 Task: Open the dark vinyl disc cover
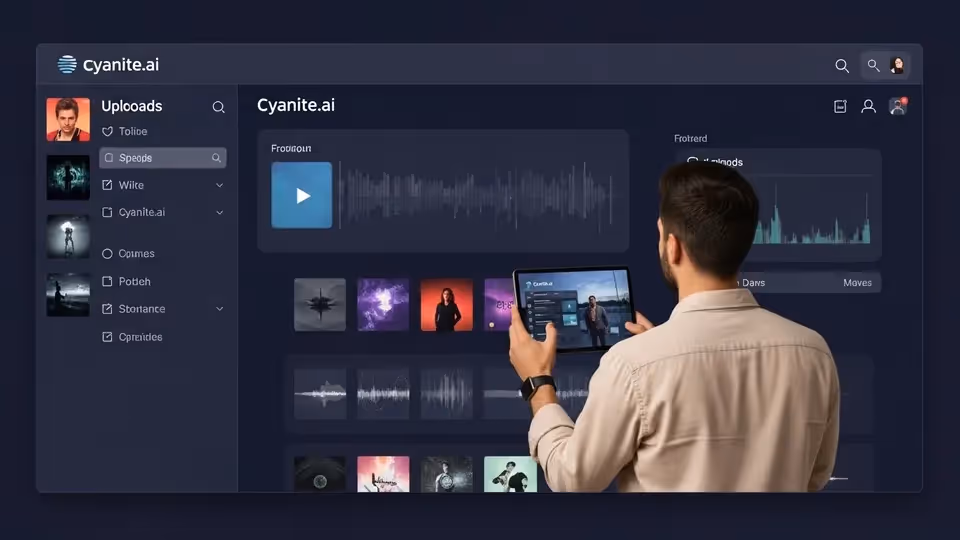tap(320, 474)
